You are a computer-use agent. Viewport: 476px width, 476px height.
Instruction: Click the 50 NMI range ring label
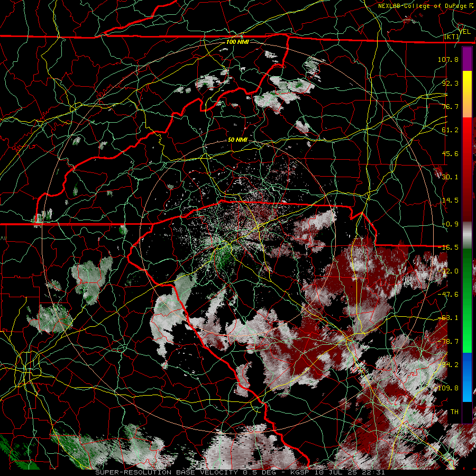[x=237, y=140]
